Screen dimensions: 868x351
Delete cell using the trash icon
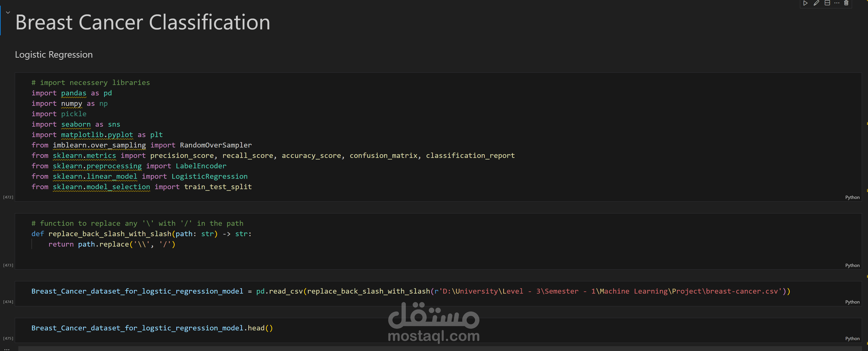pos(846,3)
